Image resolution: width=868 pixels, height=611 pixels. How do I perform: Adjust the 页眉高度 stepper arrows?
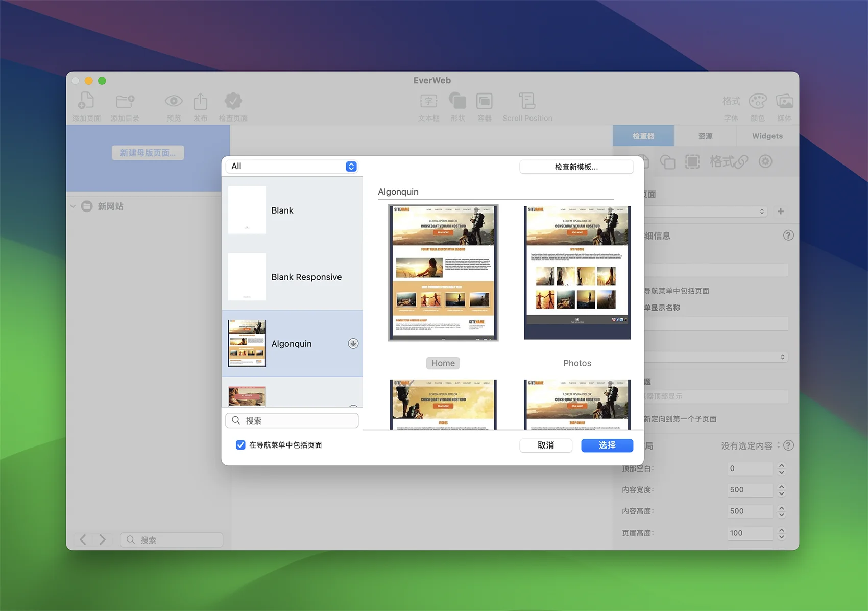pos(781,533)
